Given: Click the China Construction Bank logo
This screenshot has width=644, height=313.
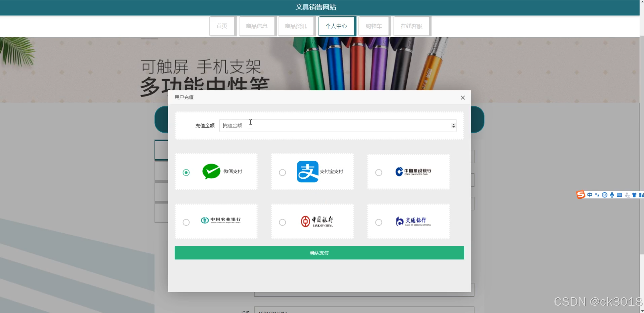Looking at the screenshot, I should point(413,171).
